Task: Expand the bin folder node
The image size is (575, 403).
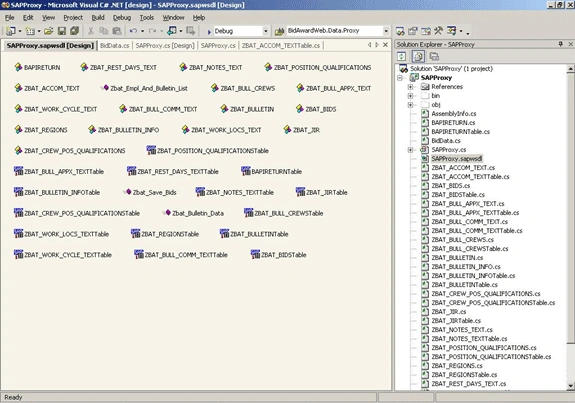Action: 410,96
